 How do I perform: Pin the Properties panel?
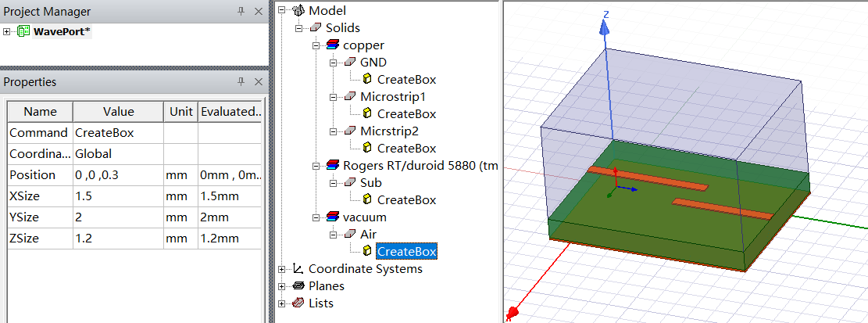241,81
